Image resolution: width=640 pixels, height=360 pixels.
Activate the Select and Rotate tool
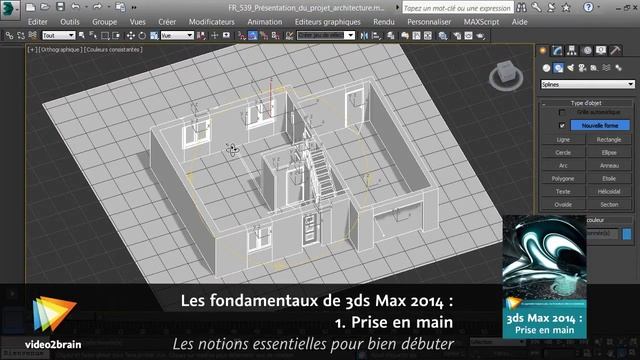tap(142, 36)
